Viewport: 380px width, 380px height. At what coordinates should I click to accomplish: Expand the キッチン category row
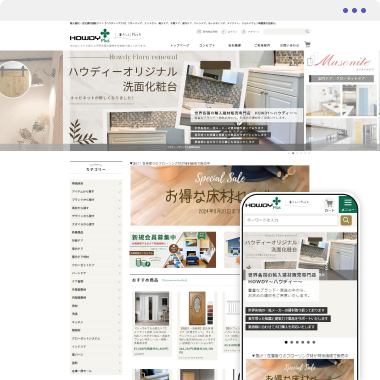(96, 322)
